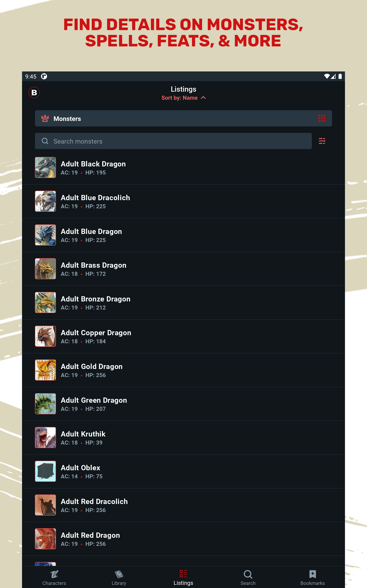Tap the Adult Gold Dragon thumbnail

tap(45, 370)
